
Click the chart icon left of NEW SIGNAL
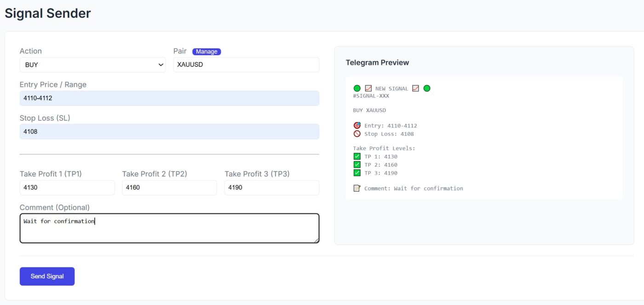(x=368, y=88)
